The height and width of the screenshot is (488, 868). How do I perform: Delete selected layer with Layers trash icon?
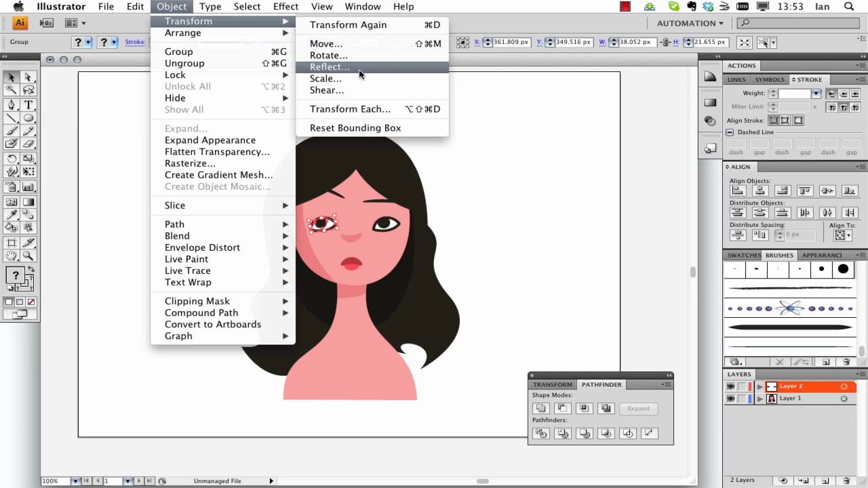coord(846,481)
